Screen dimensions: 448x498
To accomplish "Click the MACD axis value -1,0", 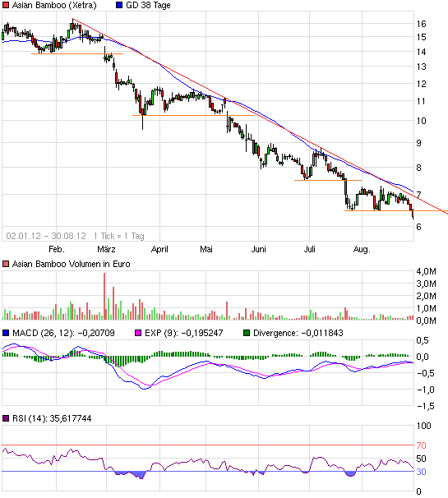I will 426,390.
